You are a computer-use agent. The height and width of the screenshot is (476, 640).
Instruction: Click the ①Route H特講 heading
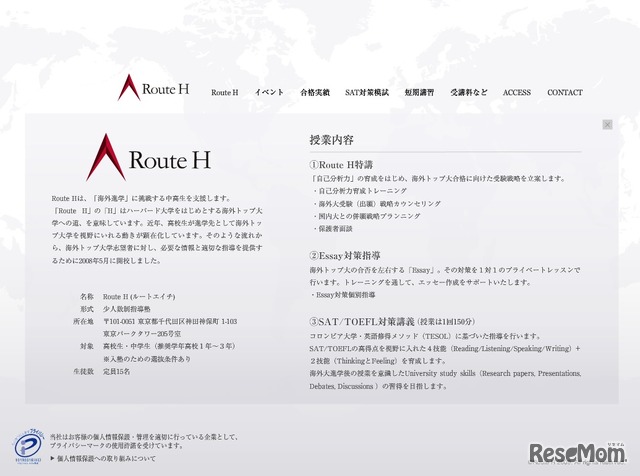click(341, 165)
